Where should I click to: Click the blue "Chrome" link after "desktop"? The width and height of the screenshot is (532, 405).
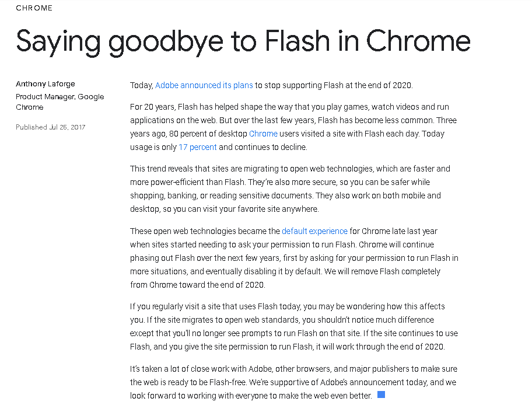click(x=263, y=134)
